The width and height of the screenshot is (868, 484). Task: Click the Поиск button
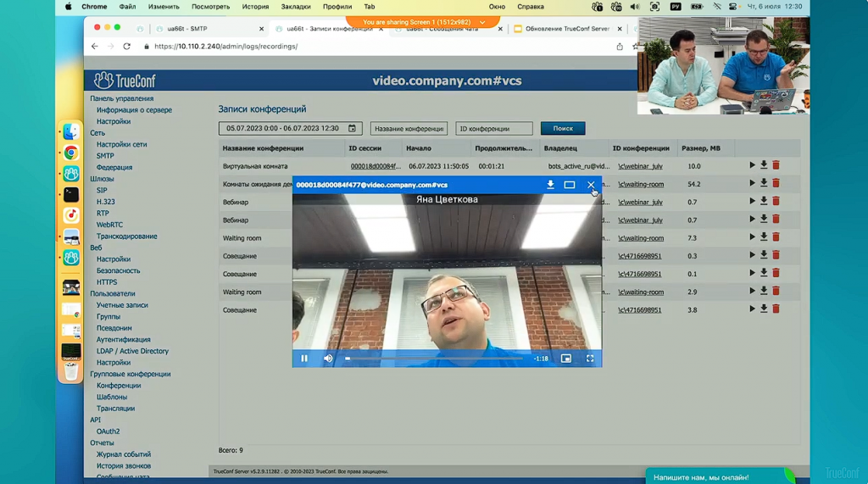pyautogui.click(x=563, y=129)
